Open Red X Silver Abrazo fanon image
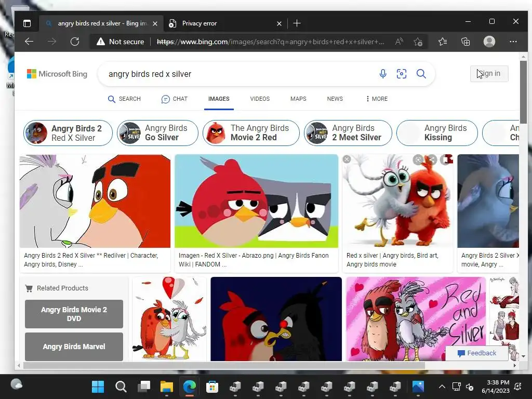The image size is (532, 399). [257, 201]
